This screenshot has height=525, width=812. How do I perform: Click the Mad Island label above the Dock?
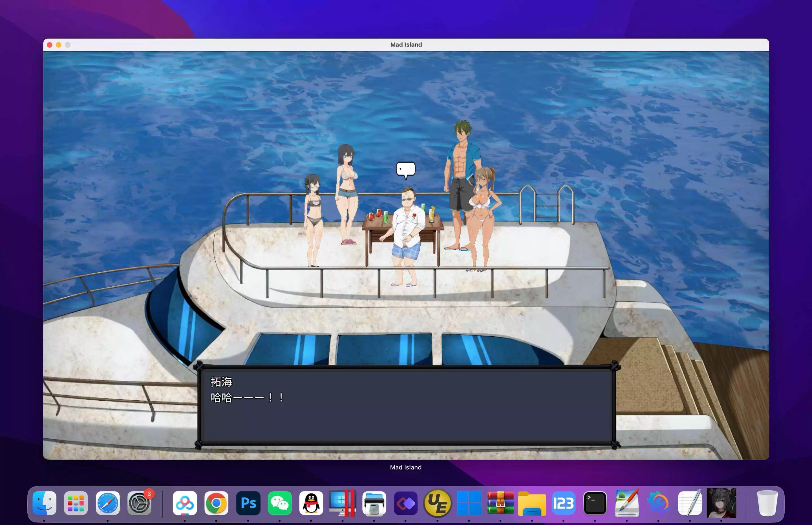(406, 467)
